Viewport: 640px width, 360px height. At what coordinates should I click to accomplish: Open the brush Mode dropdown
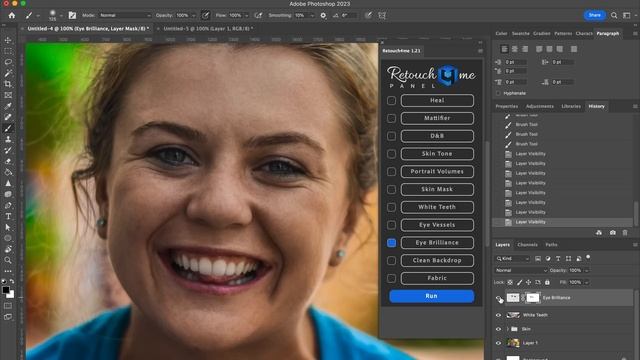(x=125, y=16)
